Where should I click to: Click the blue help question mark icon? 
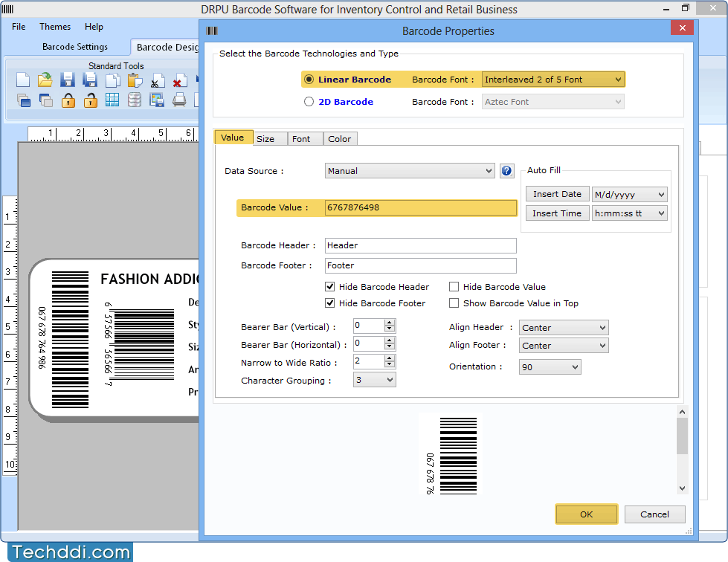(506, 171)
